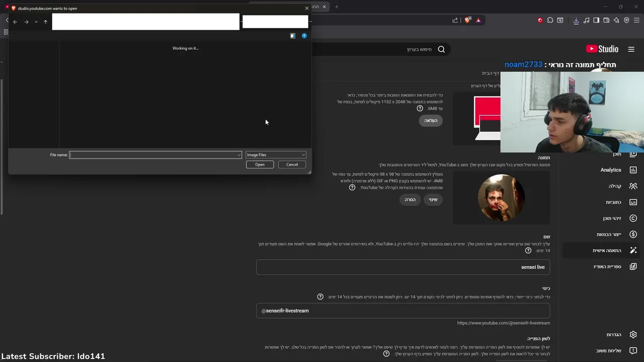This screenshot has width=644, height=362.
Task: Open help icon beside pronouns description
Action: [x=386, y=354]
